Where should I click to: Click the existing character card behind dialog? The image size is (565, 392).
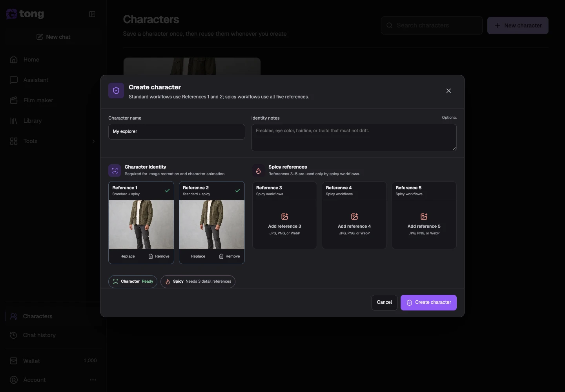point(192,66)
